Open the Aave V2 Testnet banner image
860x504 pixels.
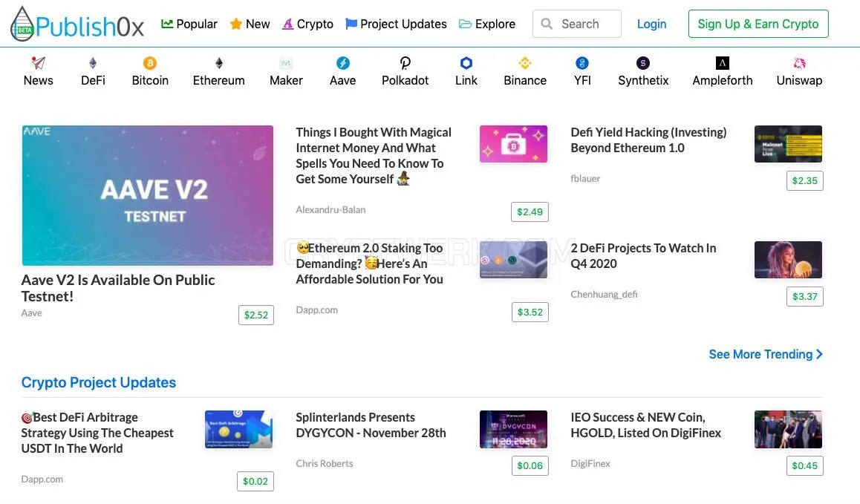click(x=148, y=195)
